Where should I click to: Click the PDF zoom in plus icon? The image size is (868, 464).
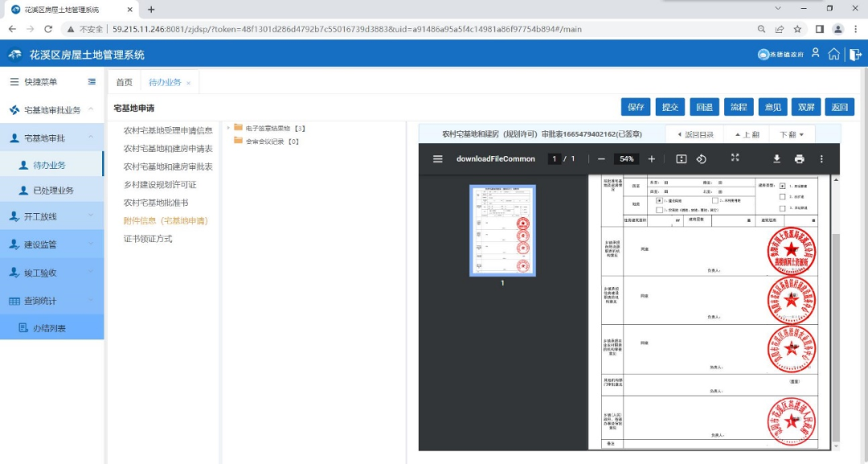tap(652, 159)
